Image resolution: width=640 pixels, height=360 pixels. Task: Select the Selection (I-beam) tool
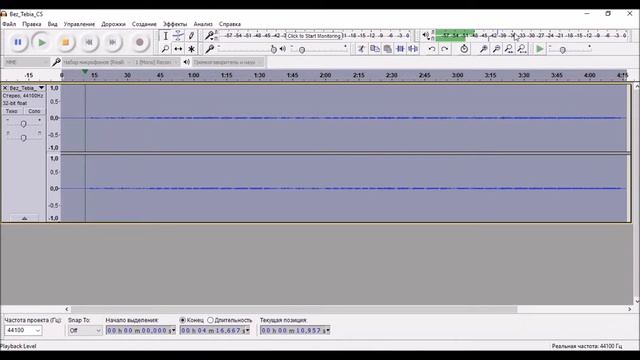point(165,36)
